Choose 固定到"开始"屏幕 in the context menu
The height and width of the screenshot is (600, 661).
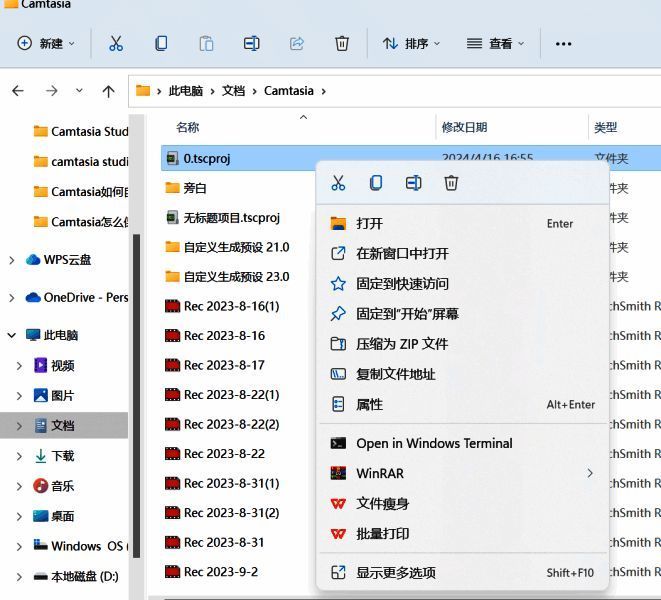(462, 314)
